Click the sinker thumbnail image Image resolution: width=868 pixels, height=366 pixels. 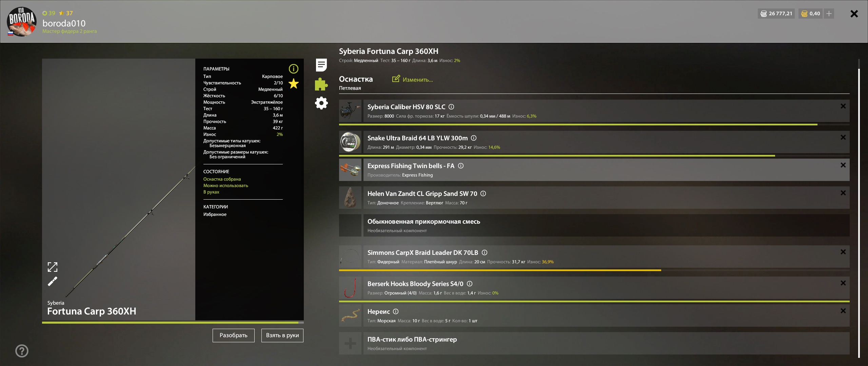coord(350,198)
